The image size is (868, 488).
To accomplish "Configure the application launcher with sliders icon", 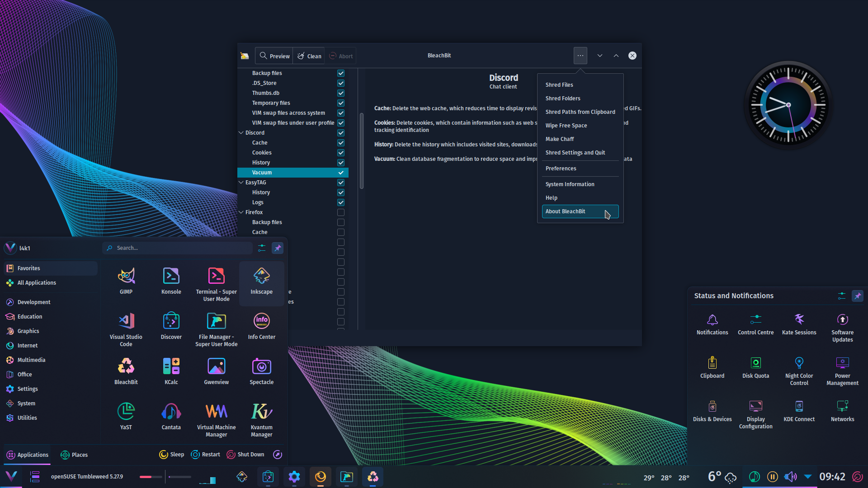I will [262, 248].
